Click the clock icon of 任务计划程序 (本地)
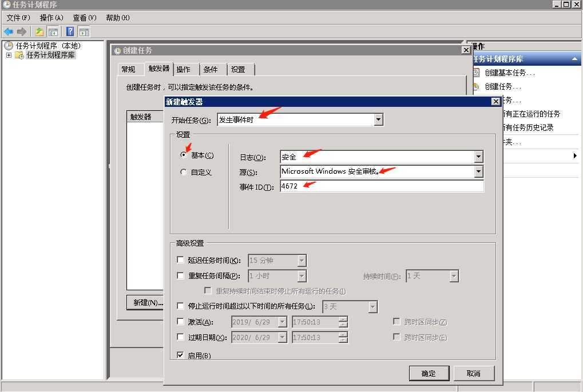This screenshot has width=583, height=392. click(9, 46)
